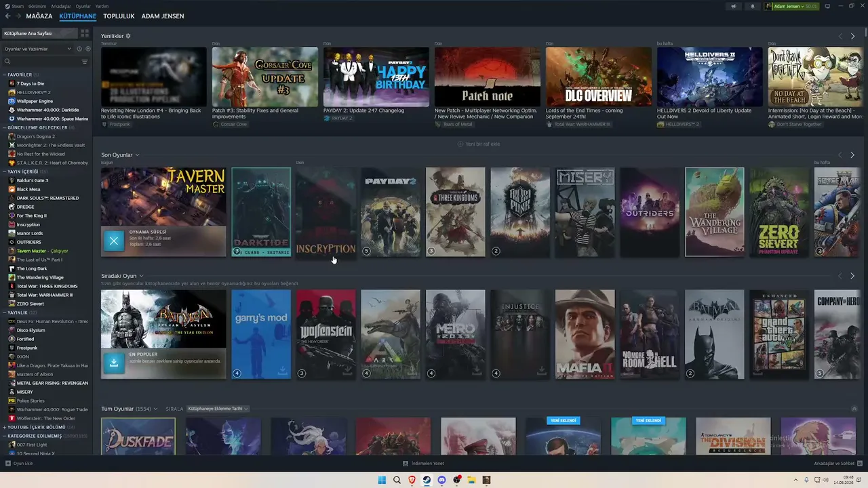Switch to Big Picture mode
Screen dimensions: 868x488
coord(827,6)
